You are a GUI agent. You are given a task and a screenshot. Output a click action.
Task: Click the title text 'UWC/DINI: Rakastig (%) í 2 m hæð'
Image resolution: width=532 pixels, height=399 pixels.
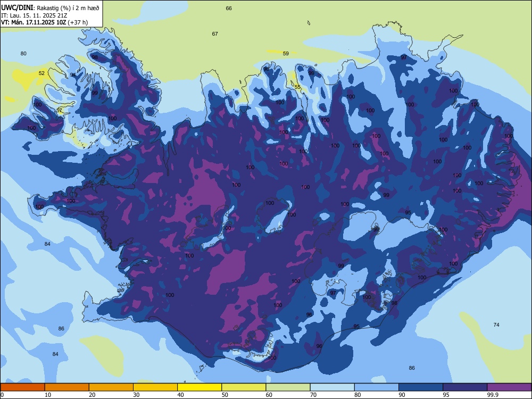click(50, 8)
